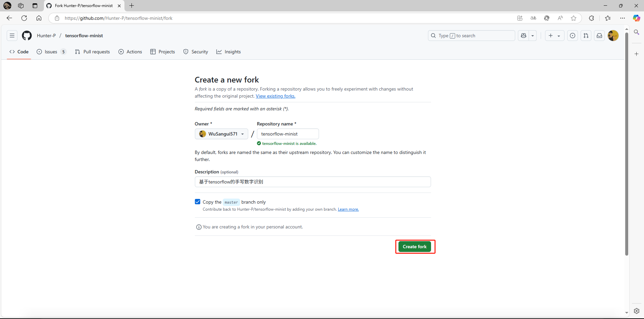644x319 pixels.
Task: Select the Fork Hunter-P/tensorflow-minist browser tab
Action: click(84, 6)
